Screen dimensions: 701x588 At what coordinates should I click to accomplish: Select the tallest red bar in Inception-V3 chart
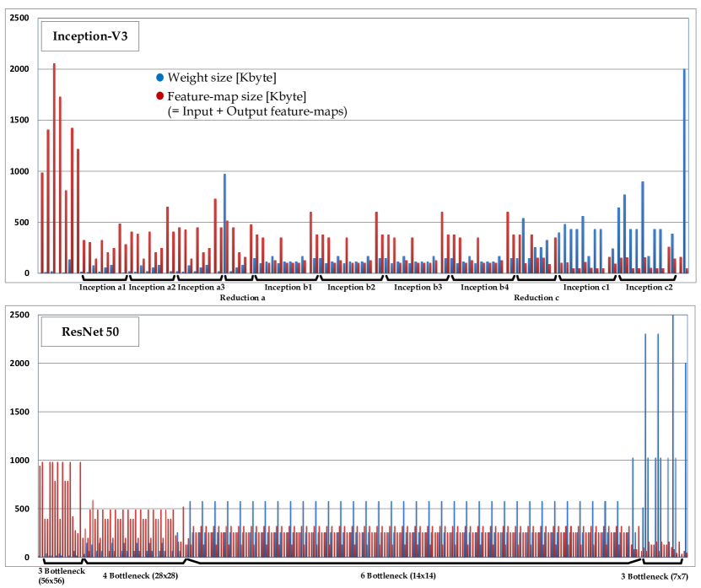point(54,169)
